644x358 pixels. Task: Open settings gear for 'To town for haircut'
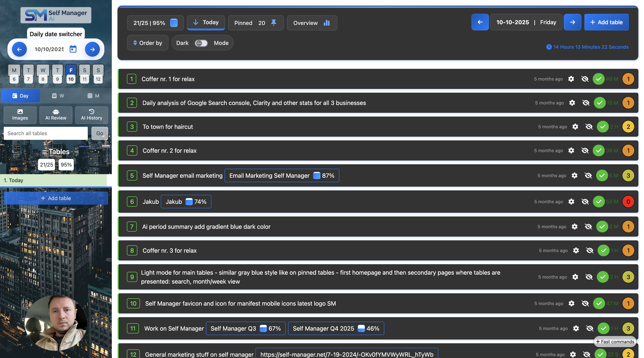pos(575,127)
